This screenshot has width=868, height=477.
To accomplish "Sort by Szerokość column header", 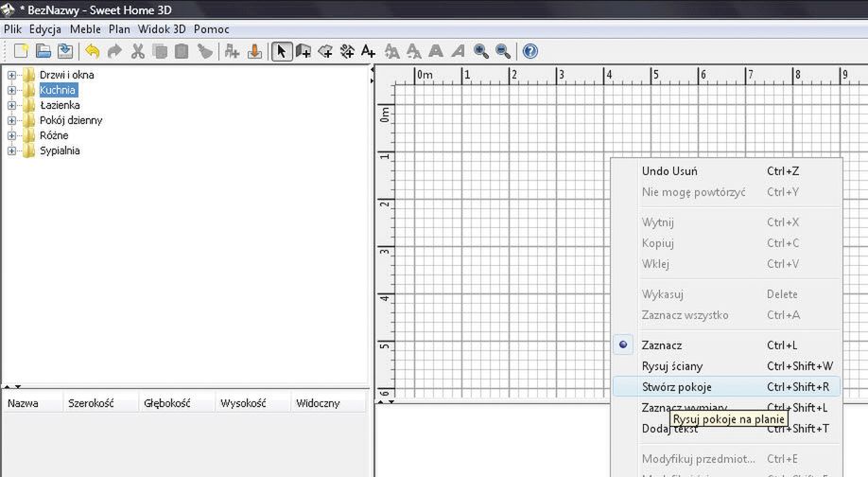I will (x=101, y=403).
